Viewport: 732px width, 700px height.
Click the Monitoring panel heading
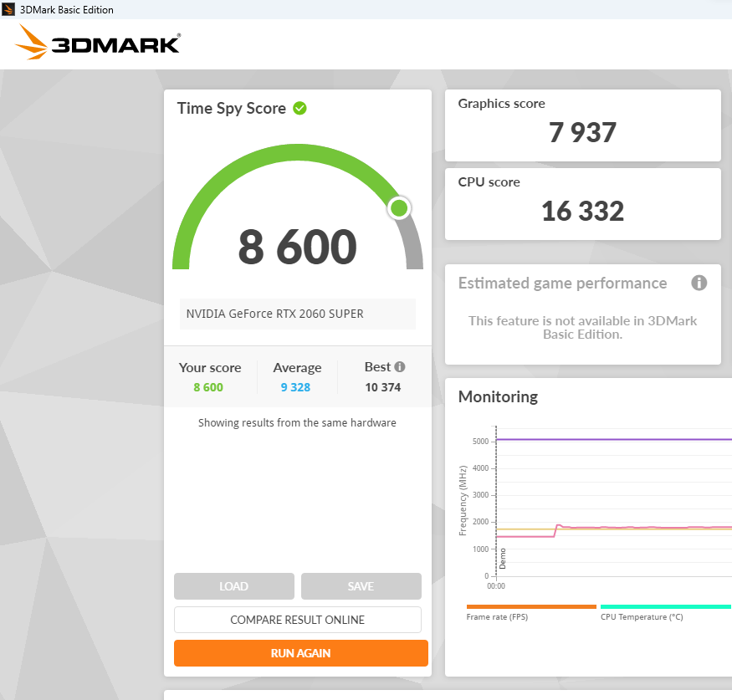click(x=498, y=396)
